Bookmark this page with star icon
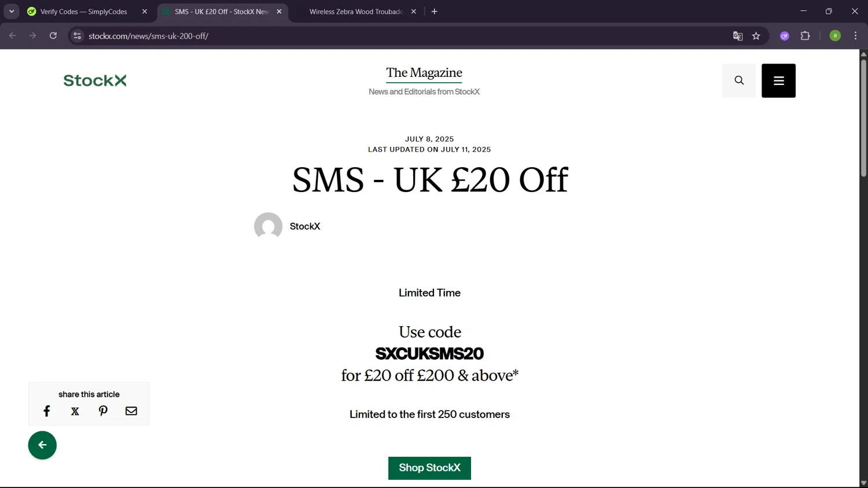 [756, 36]
